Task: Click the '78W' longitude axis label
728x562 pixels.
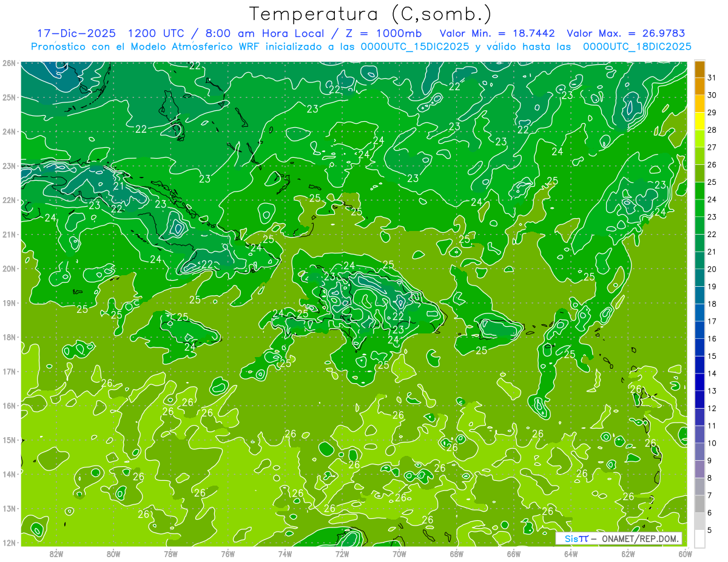Action: point(170,554)
